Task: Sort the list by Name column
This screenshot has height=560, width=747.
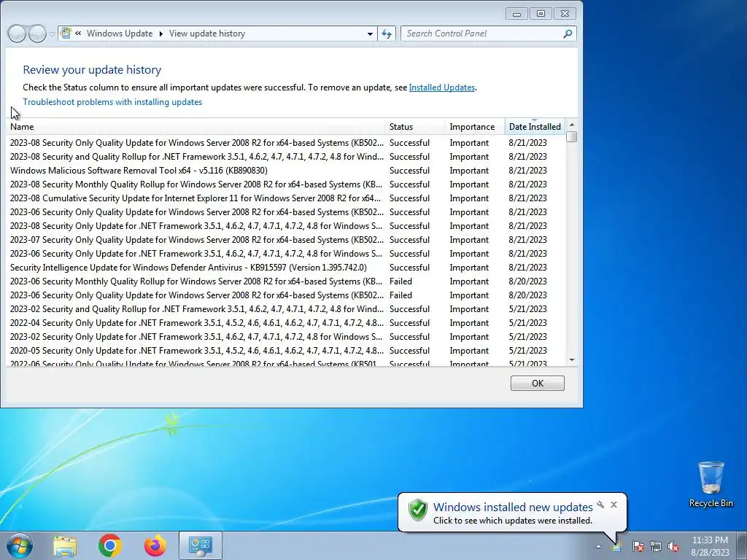Action: pos(196,127)
